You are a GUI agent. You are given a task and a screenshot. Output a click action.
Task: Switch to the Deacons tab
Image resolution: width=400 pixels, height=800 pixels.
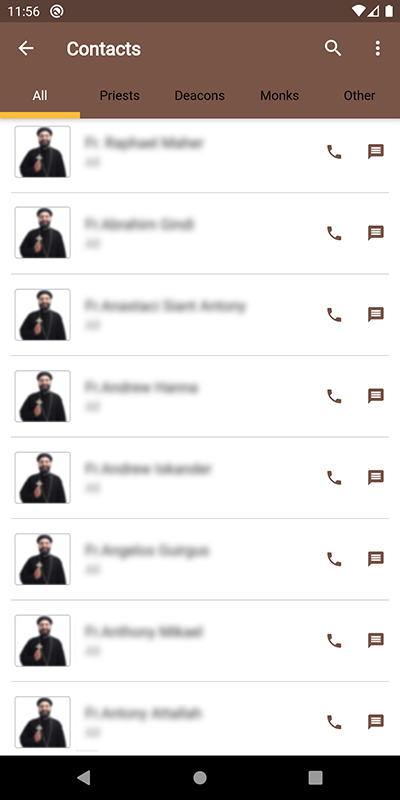click(199, 95)
